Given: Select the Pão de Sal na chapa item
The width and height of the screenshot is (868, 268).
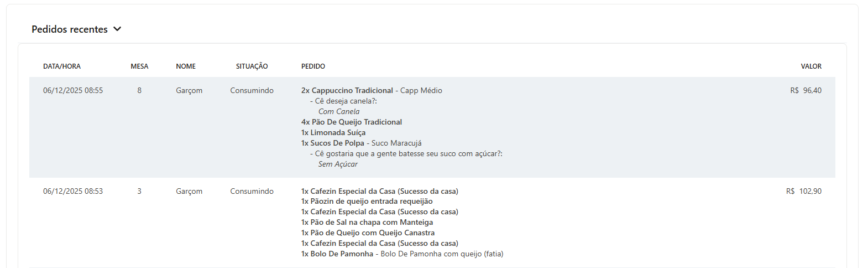Looking at the screenshot, I should (x=367, y=222).
